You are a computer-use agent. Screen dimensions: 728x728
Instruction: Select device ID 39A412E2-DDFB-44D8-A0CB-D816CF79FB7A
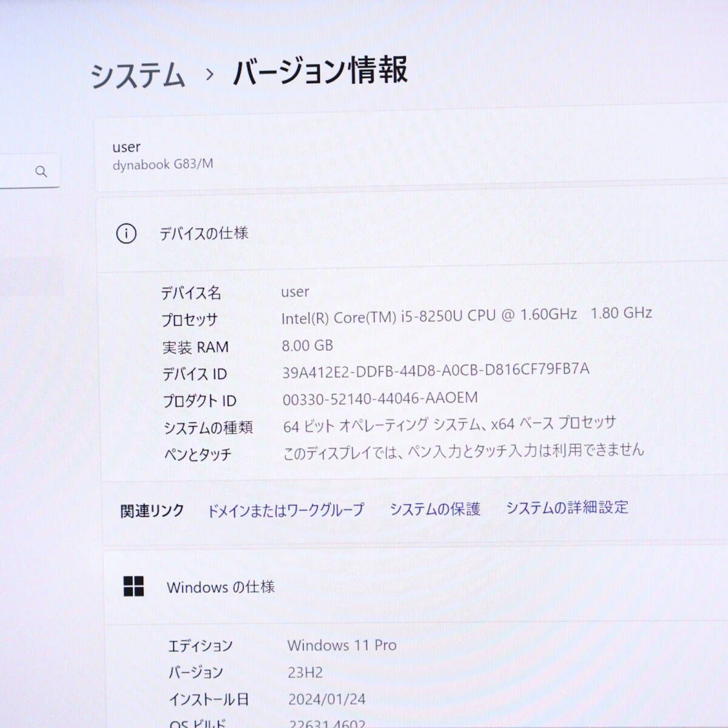tap(436, 370)
